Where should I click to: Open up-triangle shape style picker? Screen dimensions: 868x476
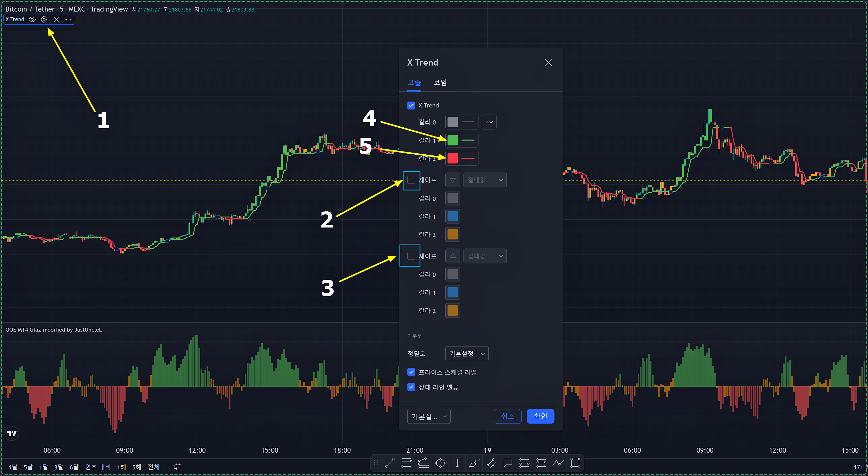click(452, 256)
